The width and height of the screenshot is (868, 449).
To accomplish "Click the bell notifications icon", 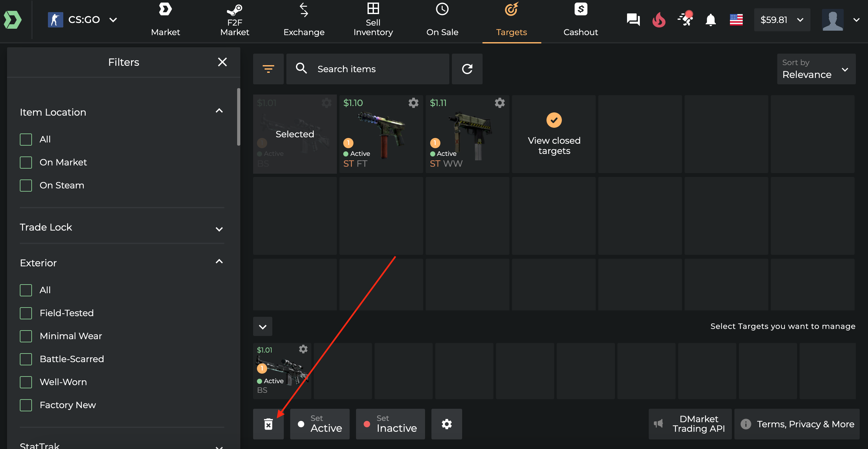I will click(x=711, y=19).
